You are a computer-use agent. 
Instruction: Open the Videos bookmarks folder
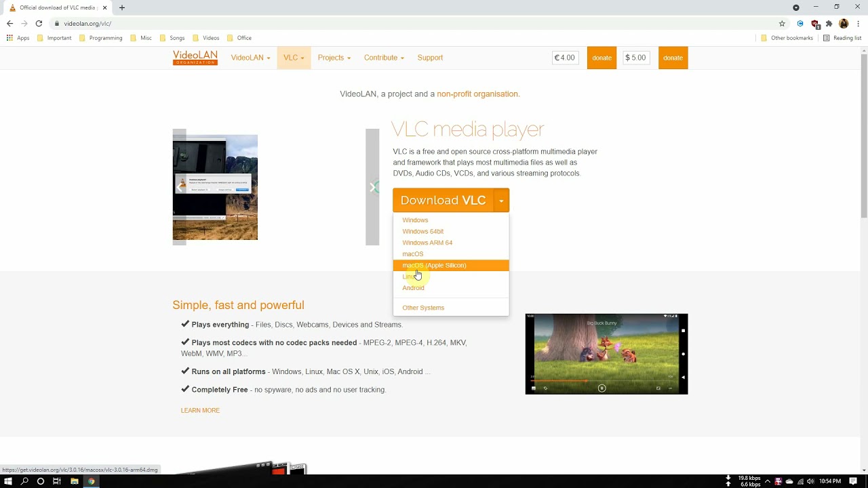point(206,38)
